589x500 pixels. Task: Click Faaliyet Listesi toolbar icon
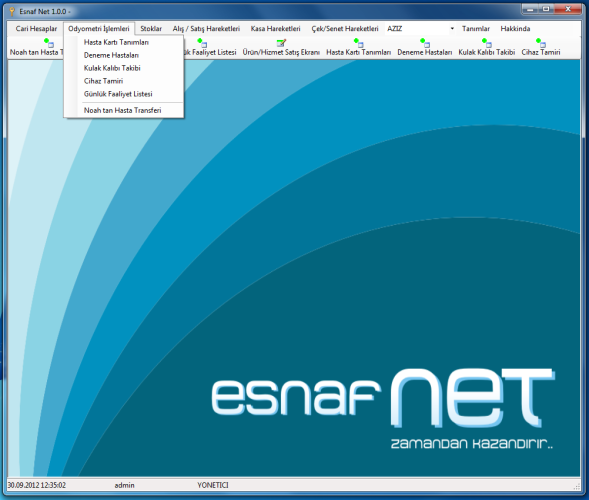[202, 42]
